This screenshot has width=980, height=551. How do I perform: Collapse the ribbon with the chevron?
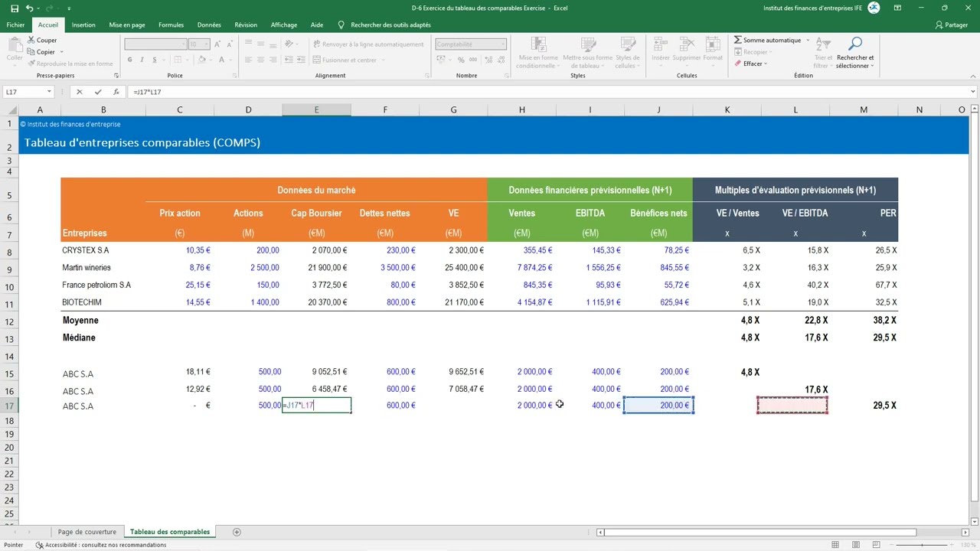pos(973,76)
